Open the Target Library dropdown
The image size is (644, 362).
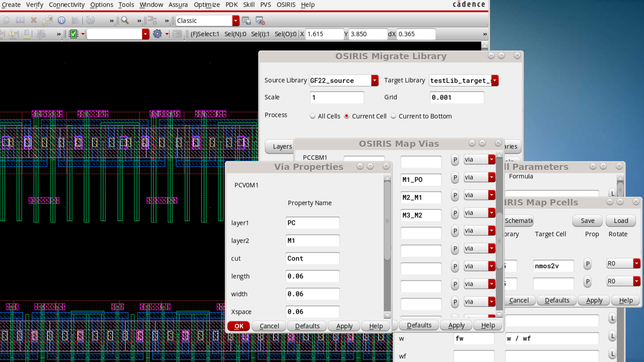click(495, 80)
